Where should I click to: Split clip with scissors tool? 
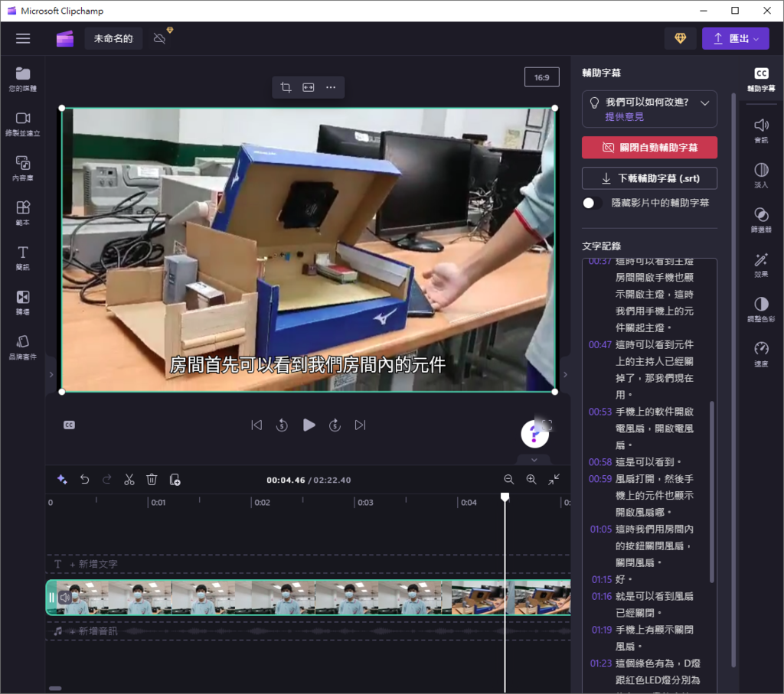[129, 480]
